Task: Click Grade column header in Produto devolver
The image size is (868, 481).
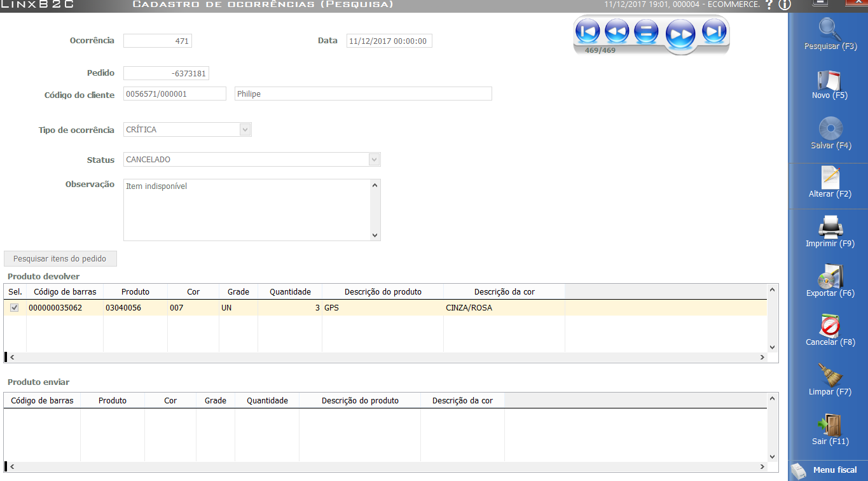Action: point(238,292)
